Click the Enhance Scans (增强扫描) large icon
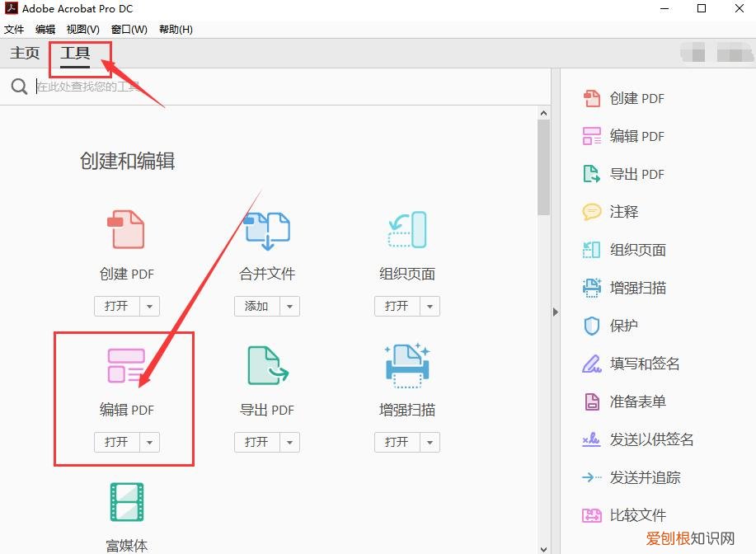The width and height of the screenshot is (756, 554). pyautogui.click(x=407, y=365)
